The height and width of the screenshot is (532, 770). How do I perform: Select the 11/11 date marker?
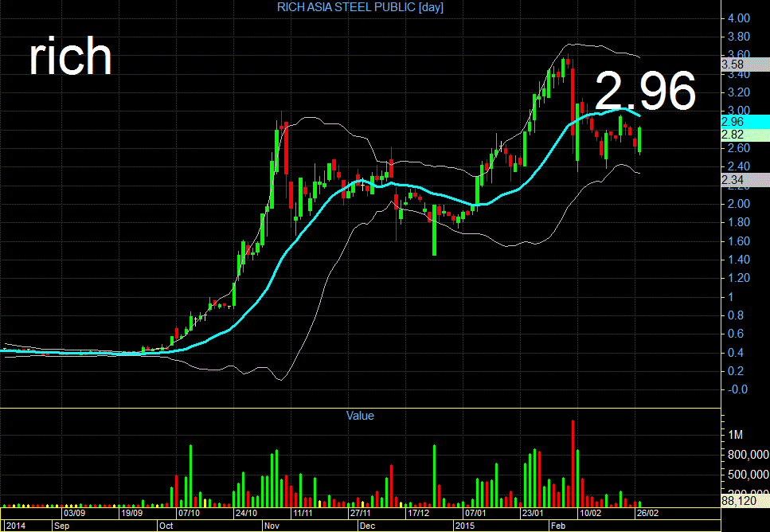(x=303, y=514)
